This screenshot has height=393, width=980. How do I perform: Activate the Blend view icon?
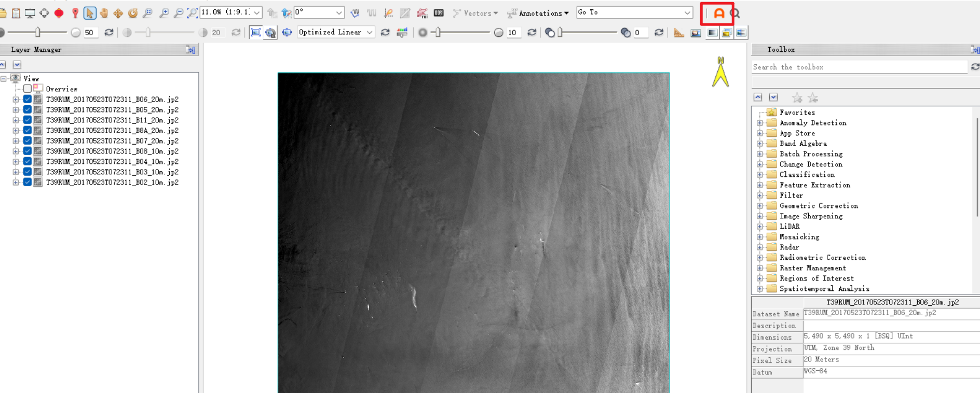pyautogui.click(x=713, y=33)
